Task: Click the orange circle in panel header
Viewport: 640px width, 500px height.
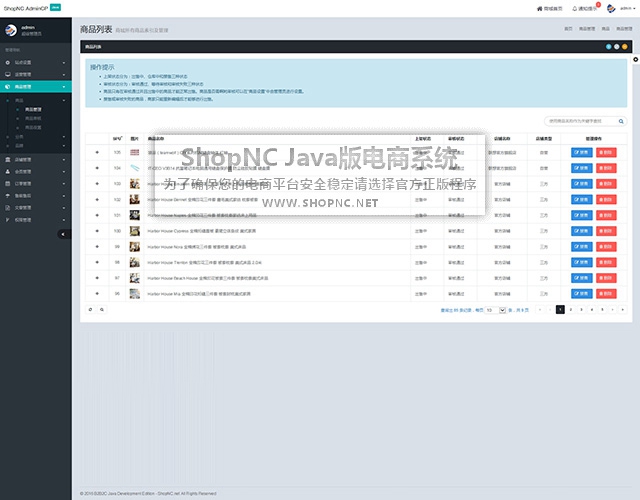Action: pos(624,47)
